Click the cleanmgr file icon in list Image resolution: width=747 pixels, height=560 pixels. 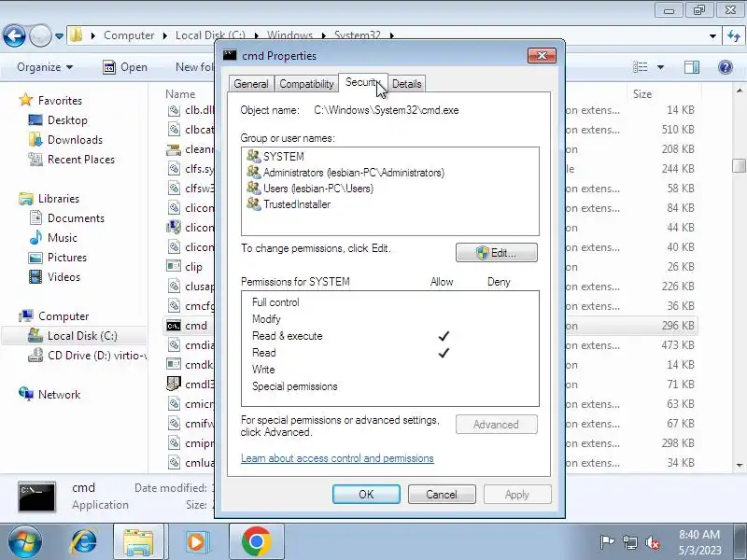[174, 149]
